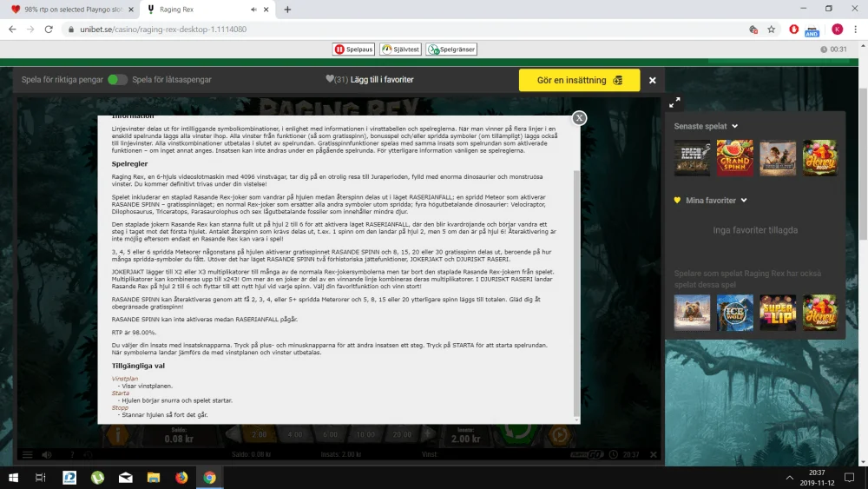Open Chrome menu three dots

[855, 30]
